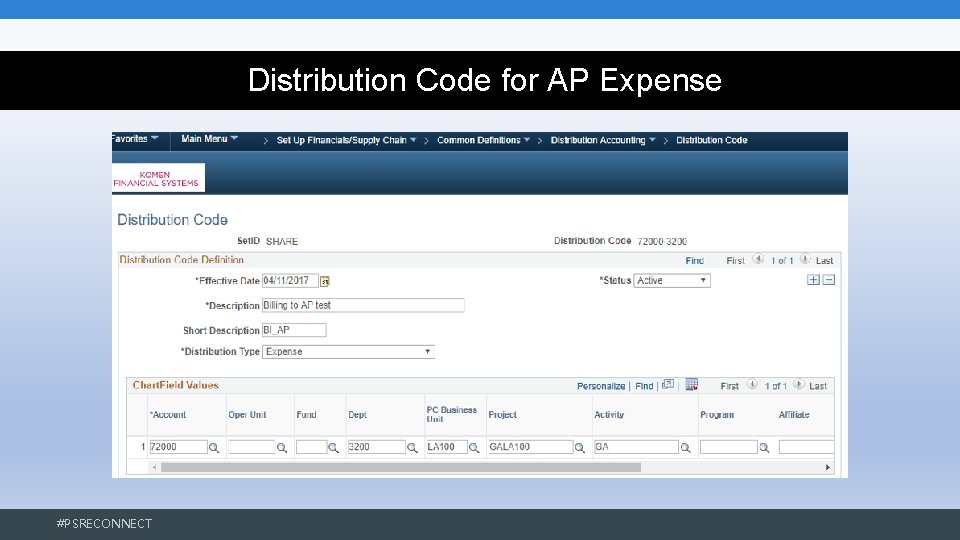The height and width of the screenshot is (540, 960).
Task: Click the Project field GALA100
Action: (x=530, y=447)
